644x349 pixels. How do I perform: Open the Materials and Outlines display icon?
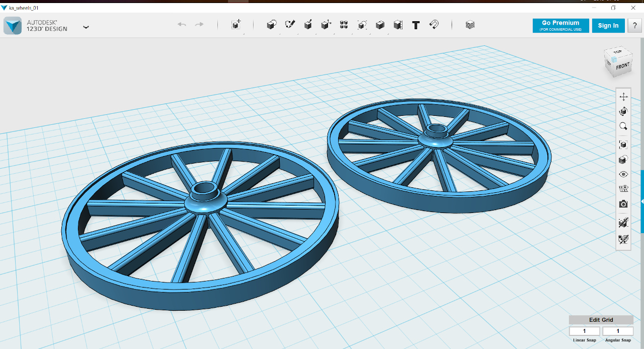click(623, 160)
